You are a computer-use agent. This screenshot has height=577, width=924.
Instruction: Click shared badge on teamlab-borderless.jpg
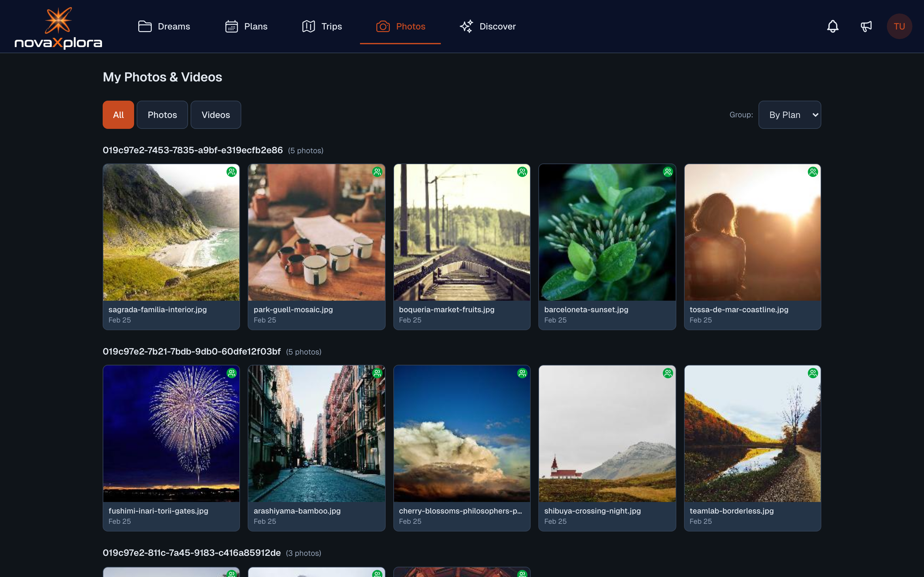click(812, 373)
